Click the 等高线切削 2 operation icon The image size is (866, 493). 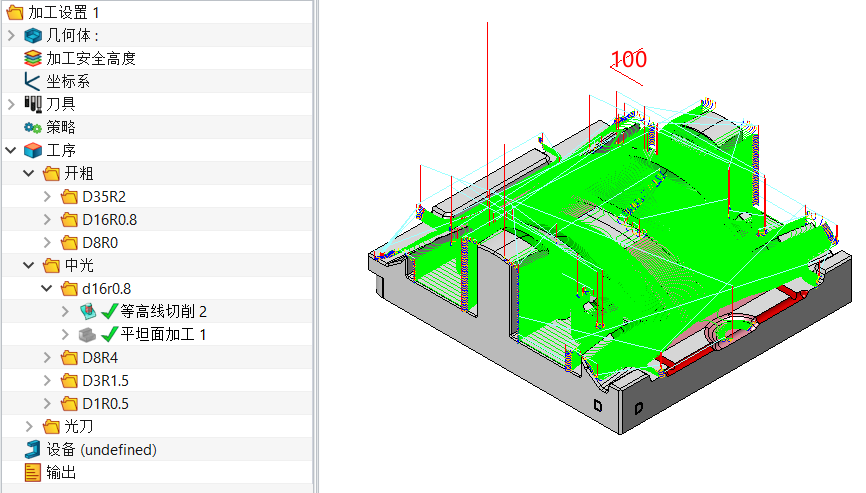pos(87,311)
